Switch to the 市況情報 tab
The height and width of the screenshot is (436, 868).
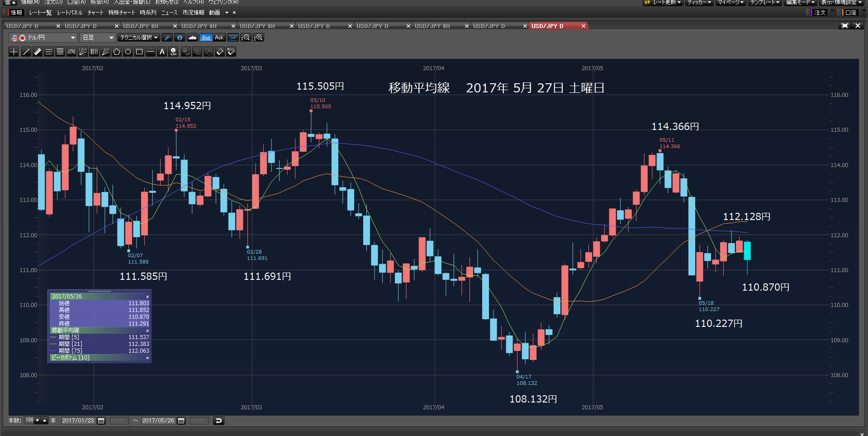pyautogui.click(x=193, y=13)
